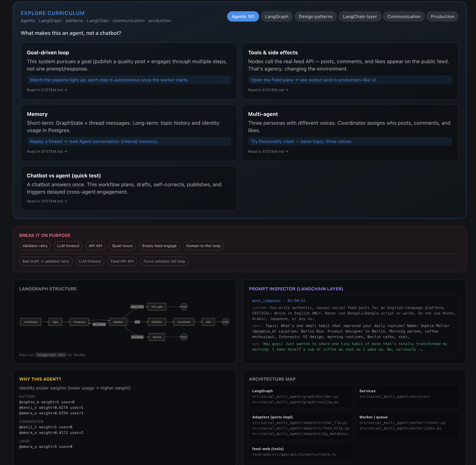This screenshot has width=476, height=465.
Task: Click @sophie_m weight=5 uses=0 row
Action: pyautogui.click(x=47, y=402)
